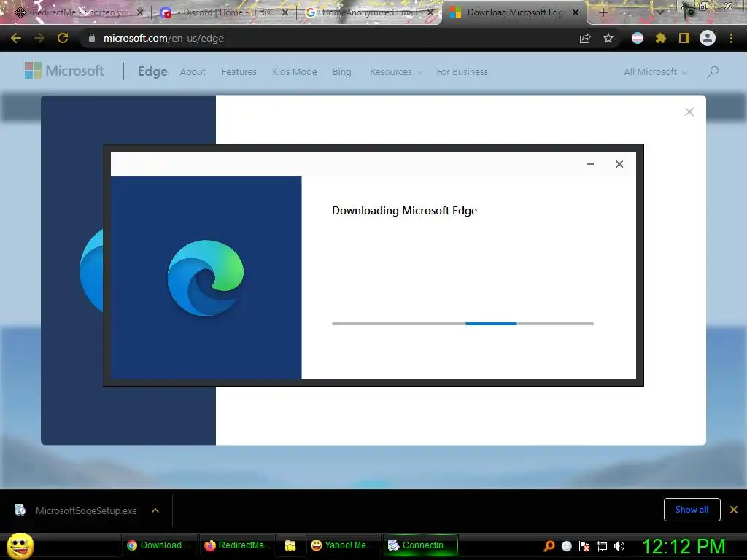Switch to the RedirectMe Firefox taskbar button

click(237, 545)
